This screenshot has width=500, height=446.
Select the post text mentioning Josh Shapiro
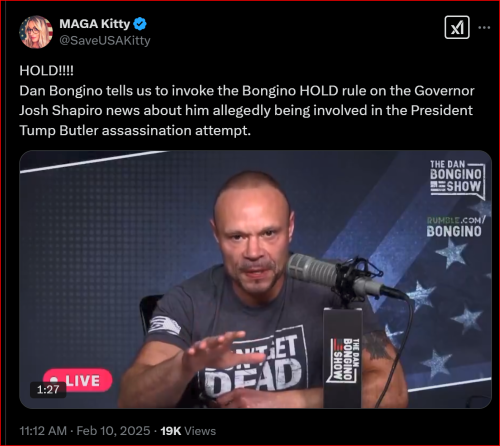coord(246,110)
